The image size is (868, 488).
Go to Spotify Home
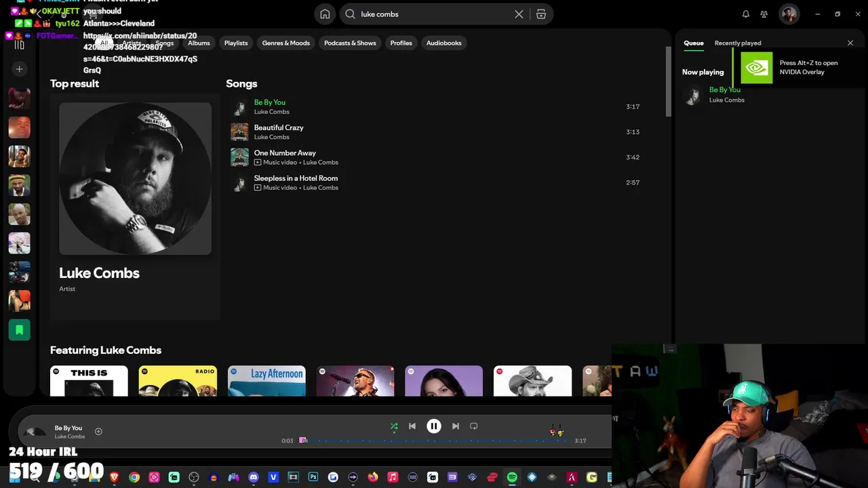[x=325, y=14]
